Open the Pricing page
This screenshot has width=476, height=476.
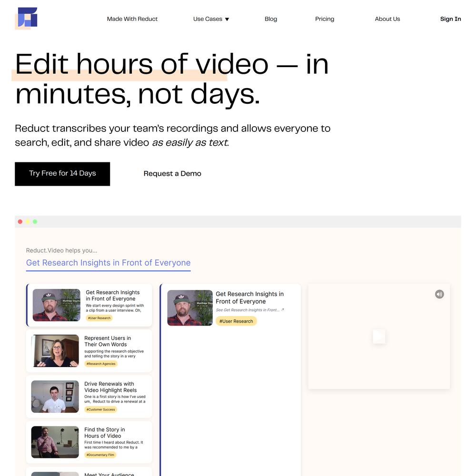point(325,19)
